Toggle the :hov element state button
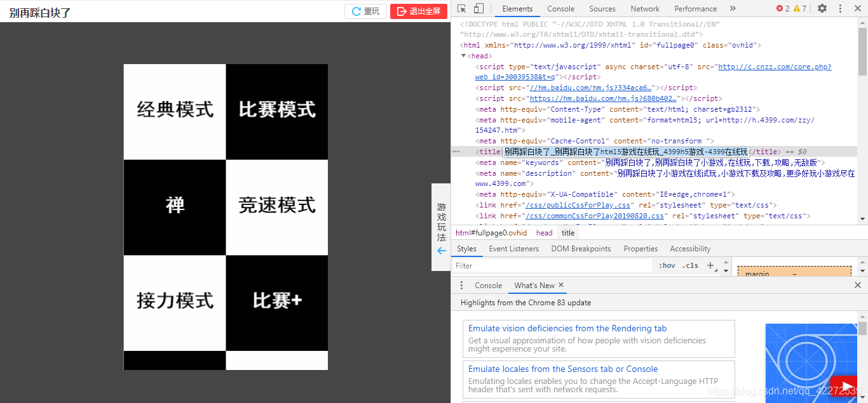The image size is (868, 403). click(667, 266)
